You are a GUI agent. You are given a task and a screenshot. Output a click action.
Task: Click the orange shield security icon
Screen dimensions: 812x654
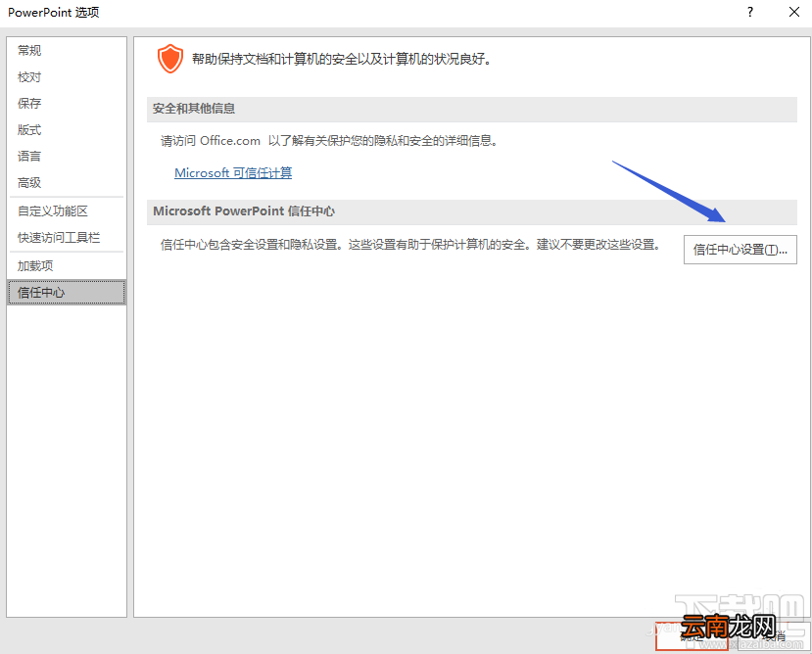170,59
